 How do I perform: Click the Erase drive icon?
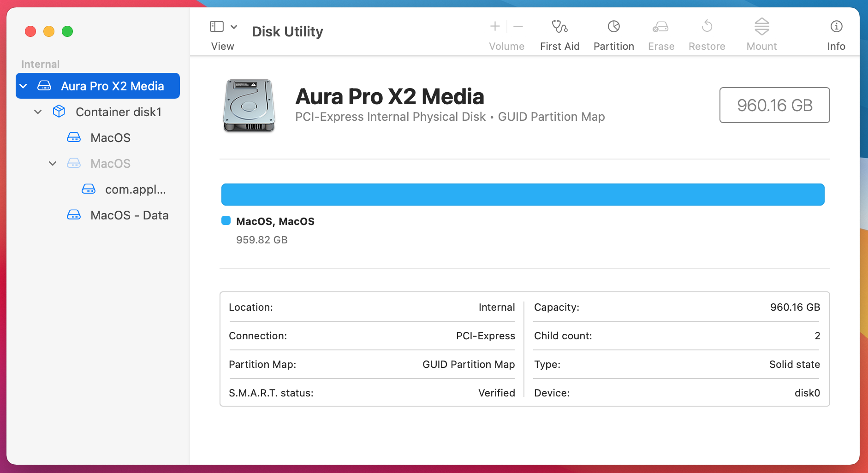click(660, 27)
